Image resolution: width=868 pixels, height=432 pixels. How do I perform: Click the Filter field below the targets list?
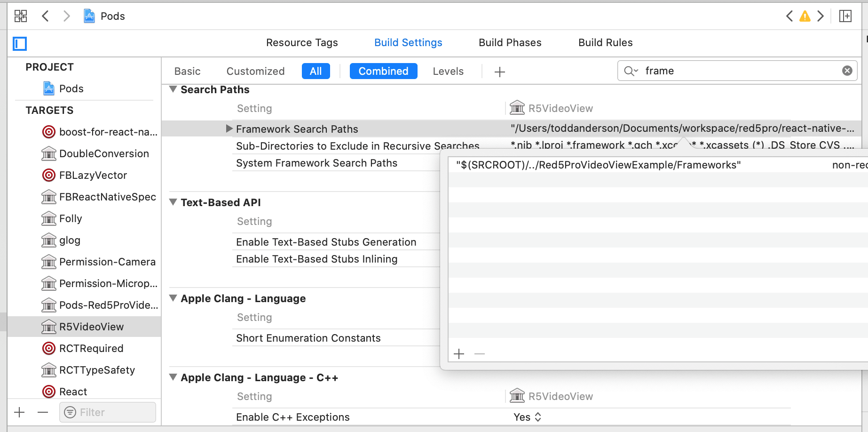(x=107, y=412)
